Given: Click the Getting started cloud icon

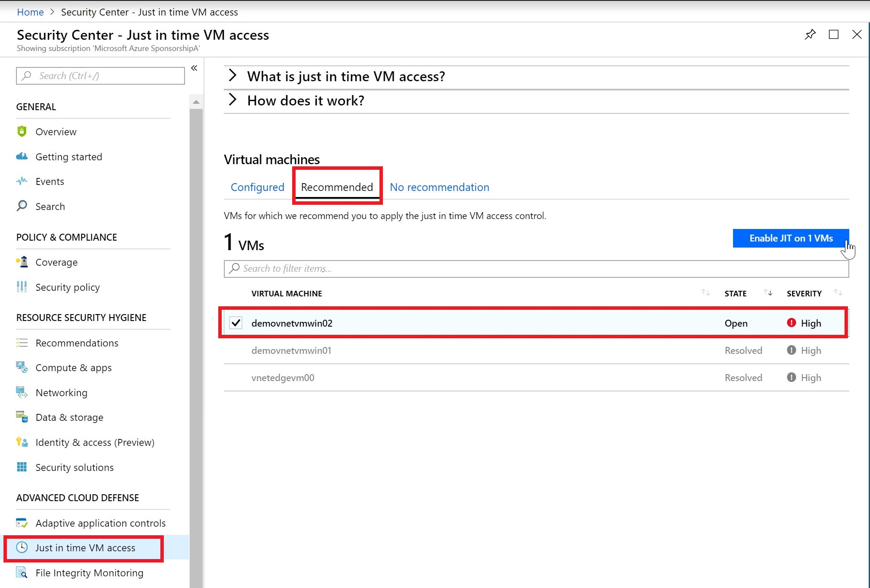Looking at the screenshot, I should [x=22, y=156].
